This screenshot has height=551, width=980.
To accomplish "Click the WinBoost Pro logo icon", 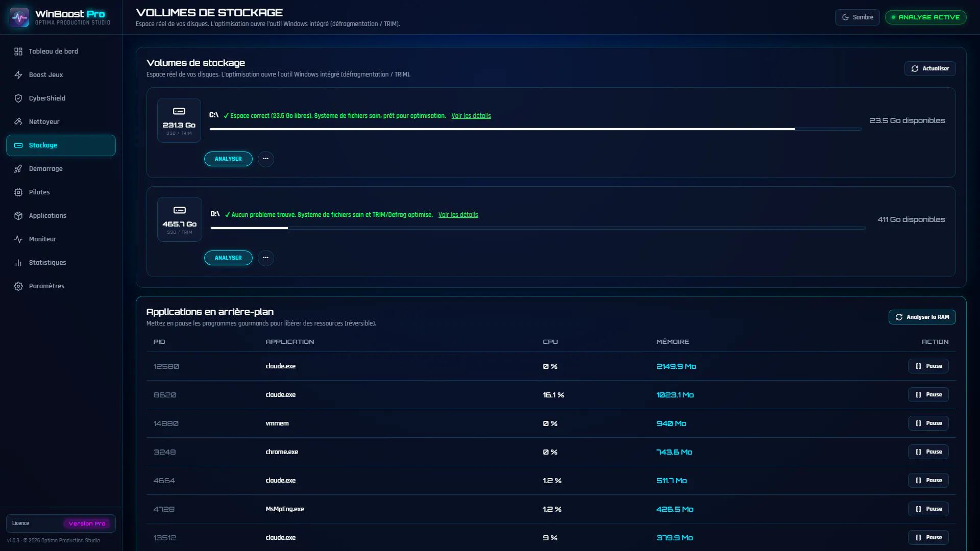I will [x=19, y=17].
